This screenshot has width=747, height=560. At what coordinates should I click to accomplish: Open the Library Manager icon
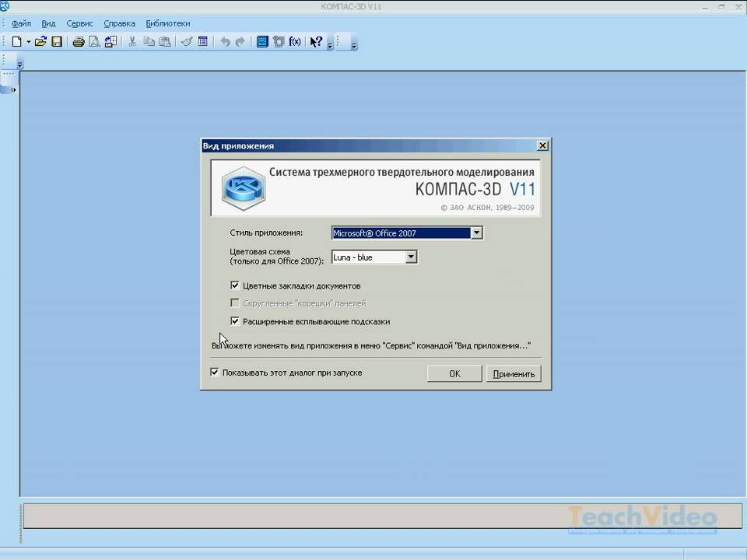262,42
